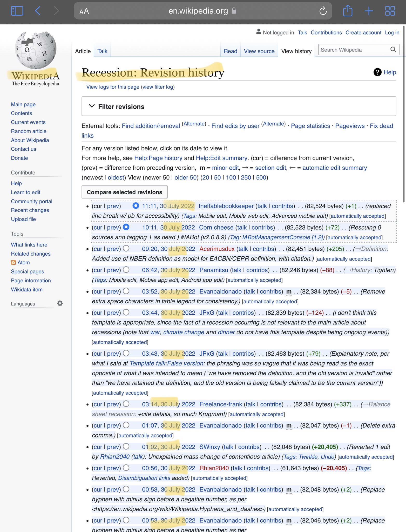The height and width of the screenshot is (532, 406).
Task: Open Main page sidebar link
Action: 23,104
